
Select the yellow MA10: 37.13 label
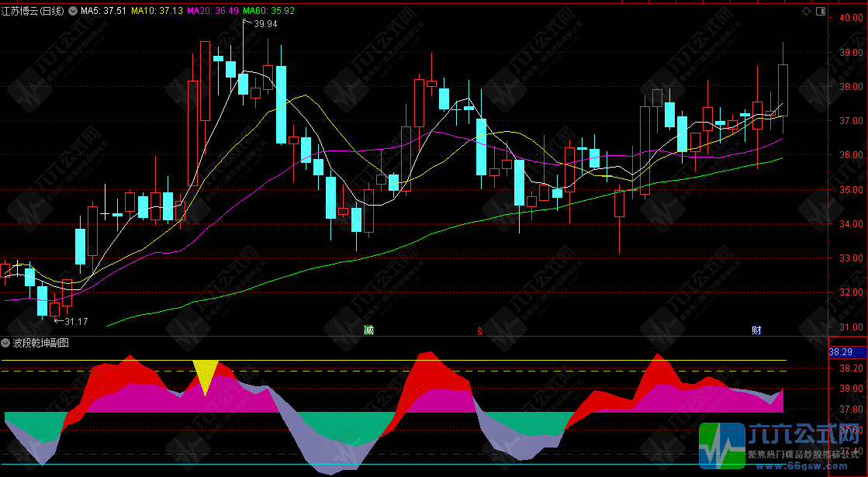[157, 11]
